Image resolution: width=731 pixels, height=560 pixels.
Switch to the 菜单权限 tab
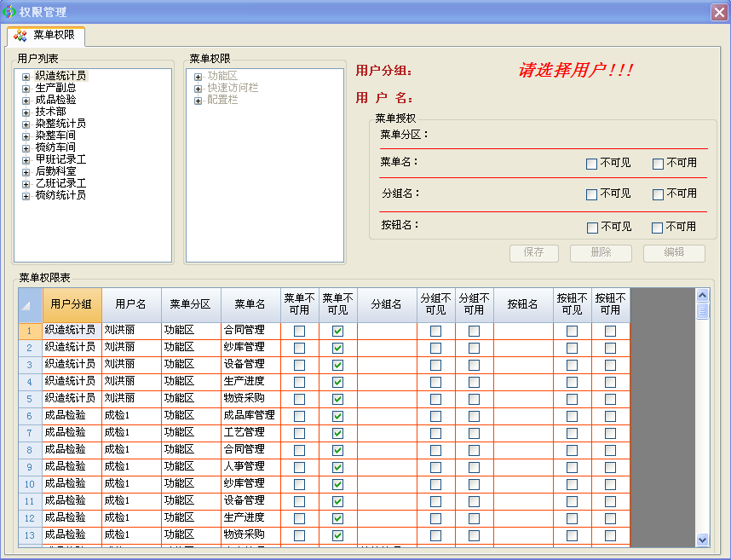tap(46, 36)
